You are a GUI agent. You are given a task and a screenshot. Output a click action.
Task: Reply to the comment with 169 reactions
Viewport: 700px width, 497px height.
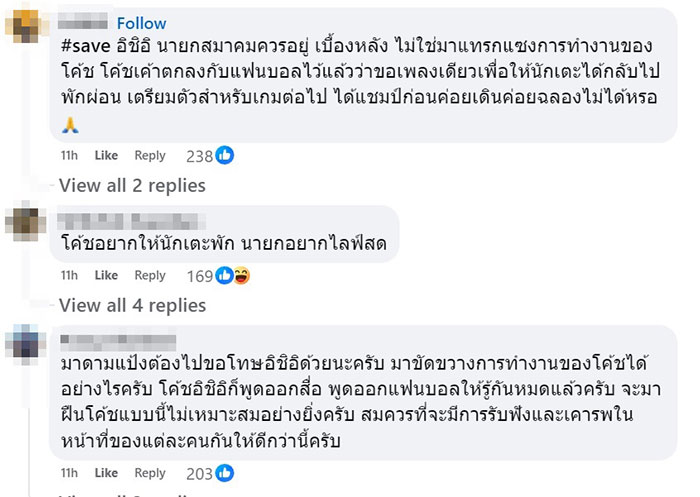pos(150,275)
